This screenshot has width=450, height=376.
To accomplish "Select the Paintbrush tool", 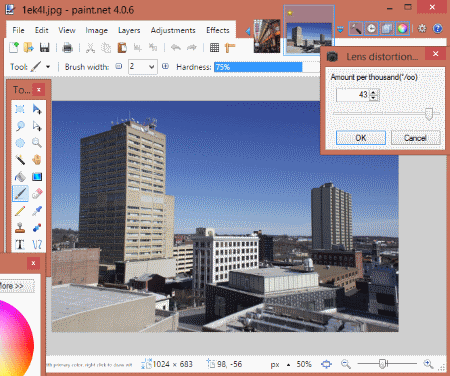I will (x=20, y=193).
